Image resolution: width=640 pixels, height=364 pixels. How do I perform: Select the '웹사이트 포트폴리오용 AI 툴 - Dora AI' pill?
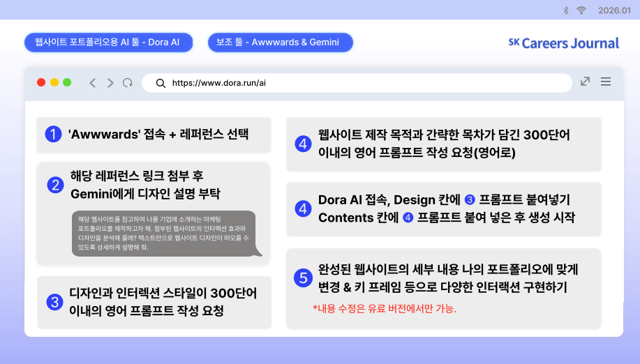tap(109, 43)
